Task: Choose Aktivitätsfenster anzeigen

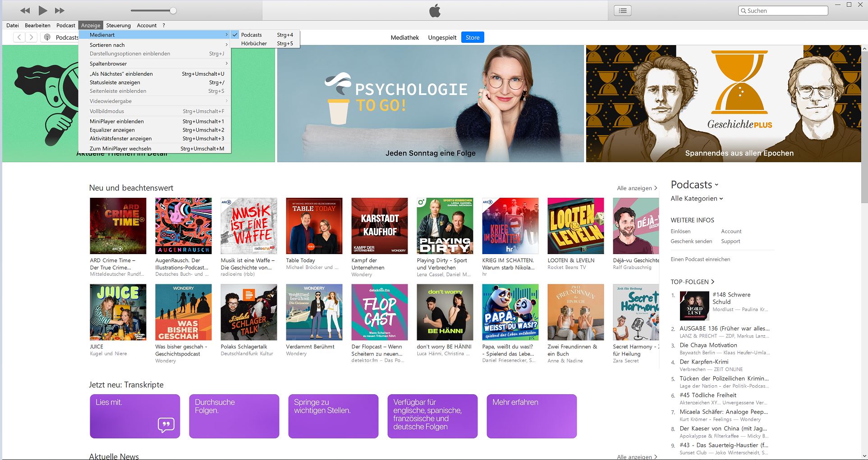Action: coord(155,138)
